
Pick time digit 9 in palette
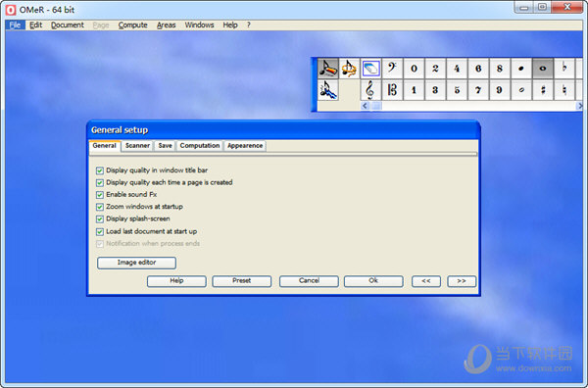[x=500, y=90]
